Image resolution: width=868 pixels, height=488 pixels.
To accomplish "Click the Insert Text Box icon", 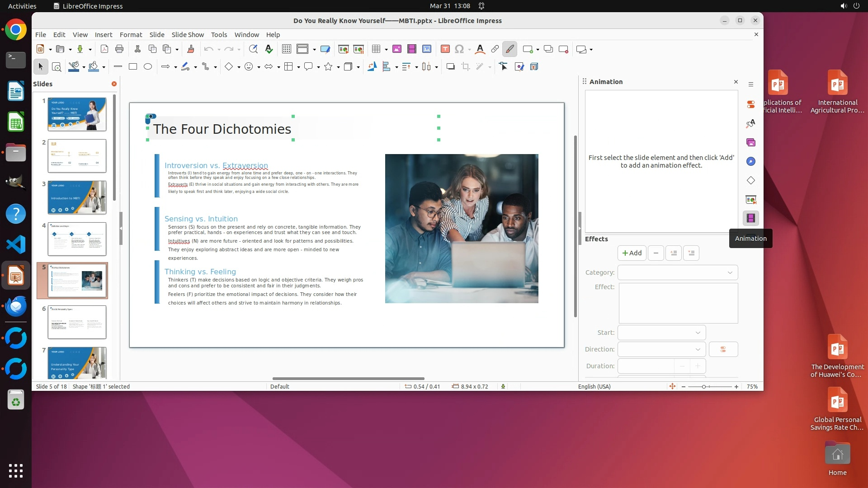I will 445,49.
